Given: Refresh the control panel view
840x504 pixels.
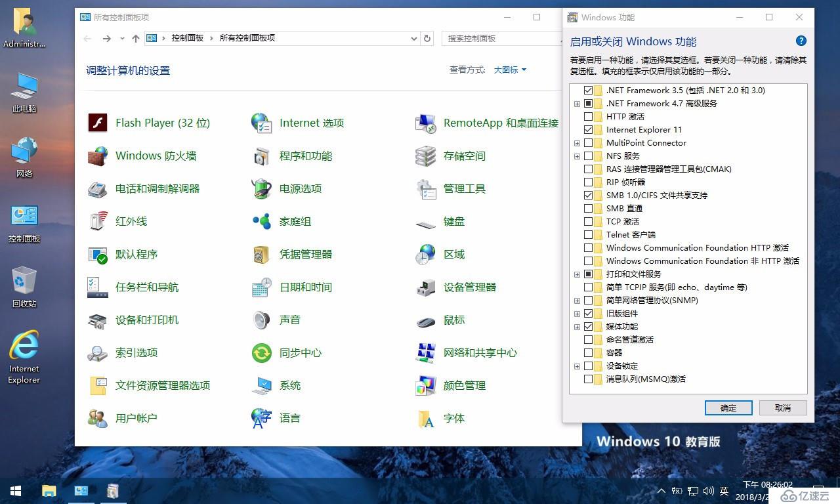Looking at the screenshot, I should [x=427, y=39].
